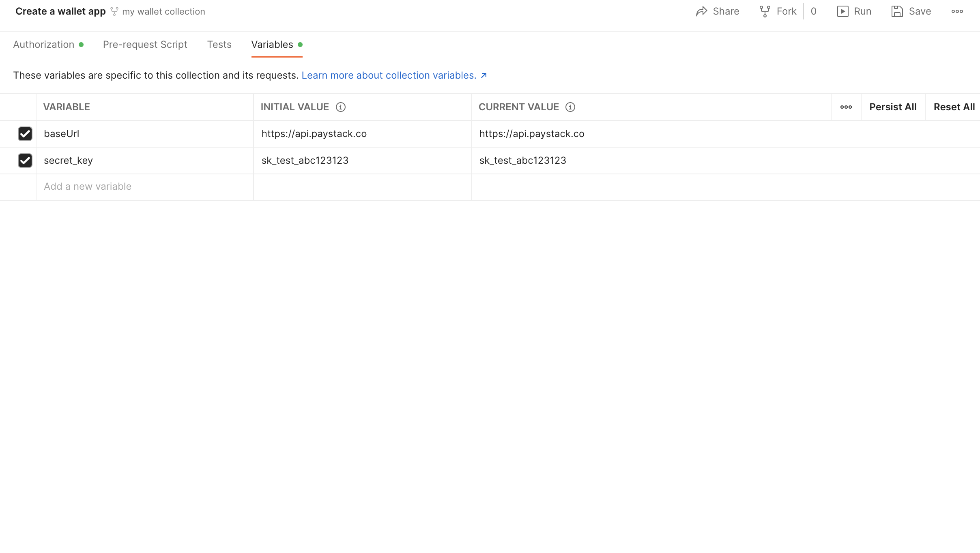The height and width of the screenshot is (553, 980).
Task: Click fork icon beside my wallet collection
Action: pyautogui.click(x=114, y=11)
